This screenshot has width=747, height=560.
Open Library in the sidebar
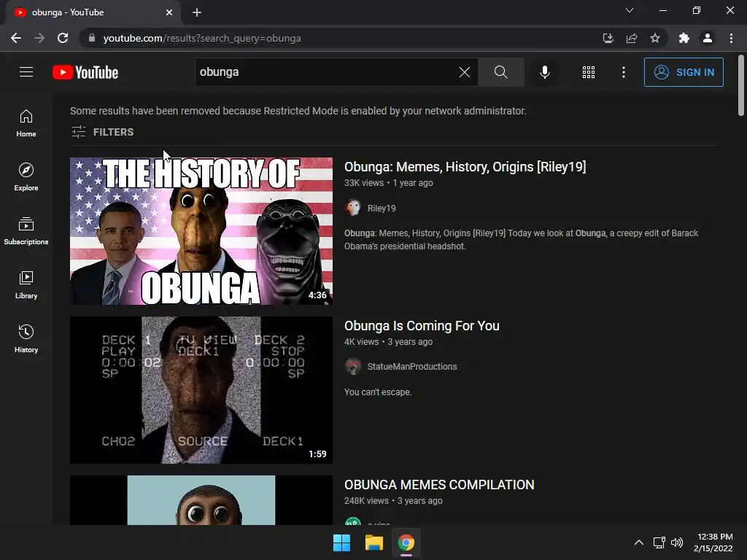coord(26,285)
